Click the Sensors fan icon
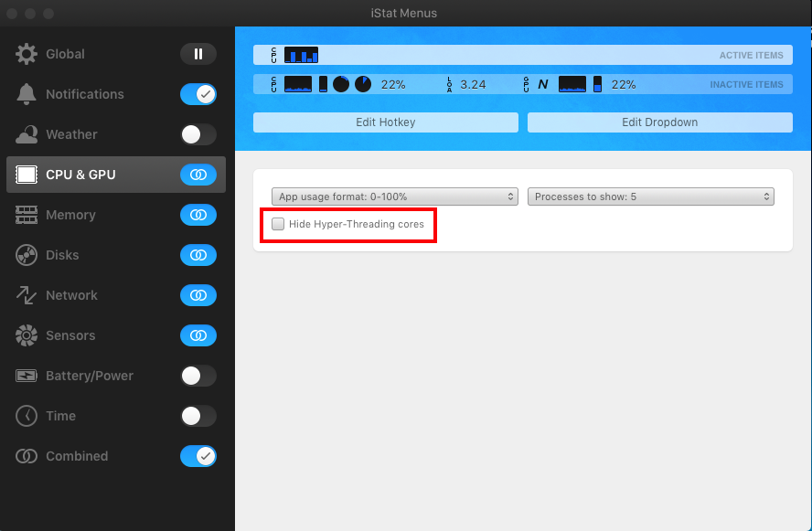 [x=27, y=335]
